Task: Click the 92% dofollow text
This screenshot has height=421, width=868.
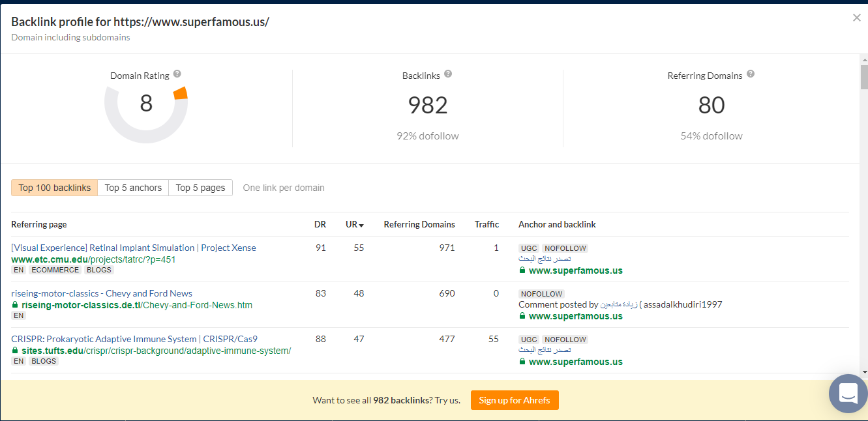Action: point(428,136)
